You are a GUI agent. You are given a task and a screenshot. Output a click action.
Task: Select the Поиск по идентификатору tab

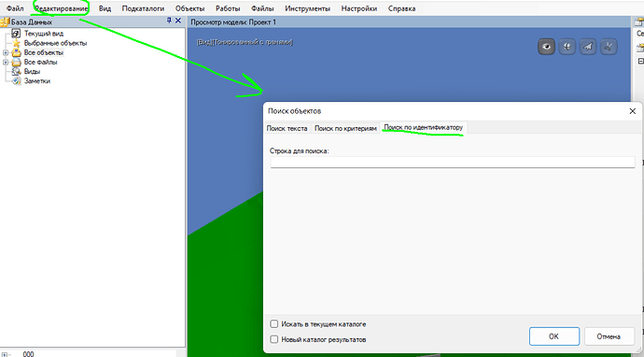(x=424, y=127)
